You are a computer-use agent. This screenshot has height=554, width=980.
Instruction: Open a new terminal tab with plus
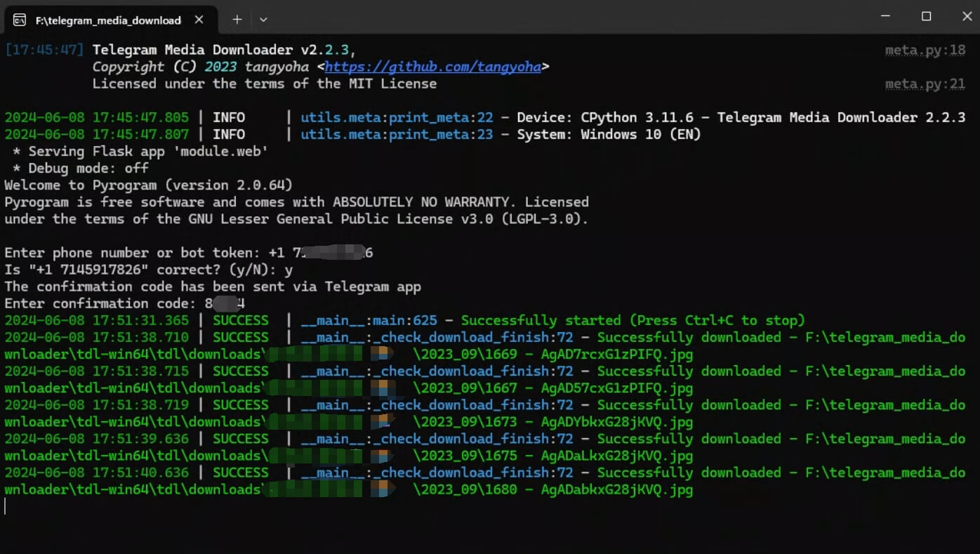click(237, 20)
